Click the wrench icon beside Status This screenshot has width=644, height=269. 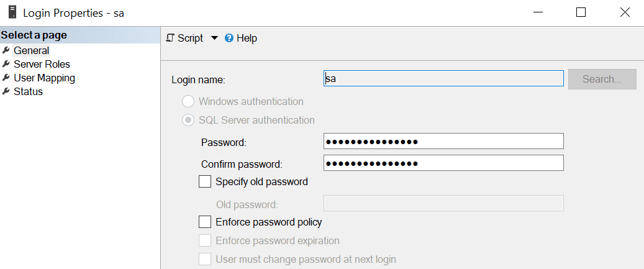[6, 91]
